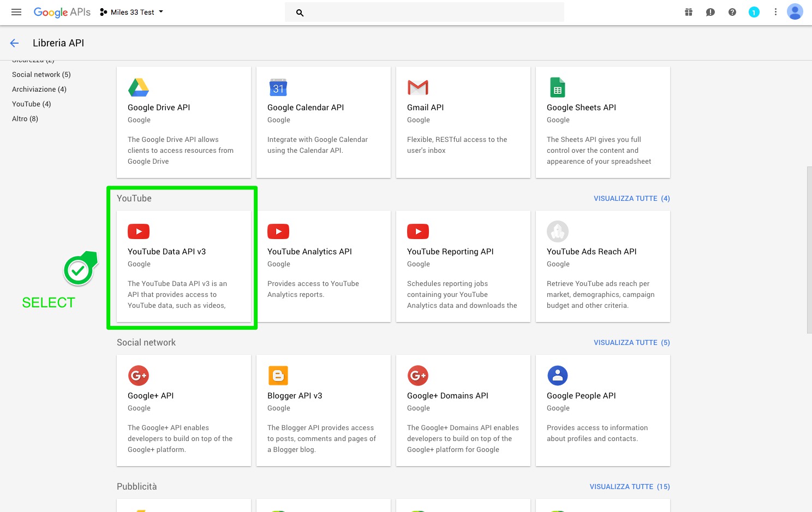Click Visualizza Tutte for YouTube section

[631, 198]
